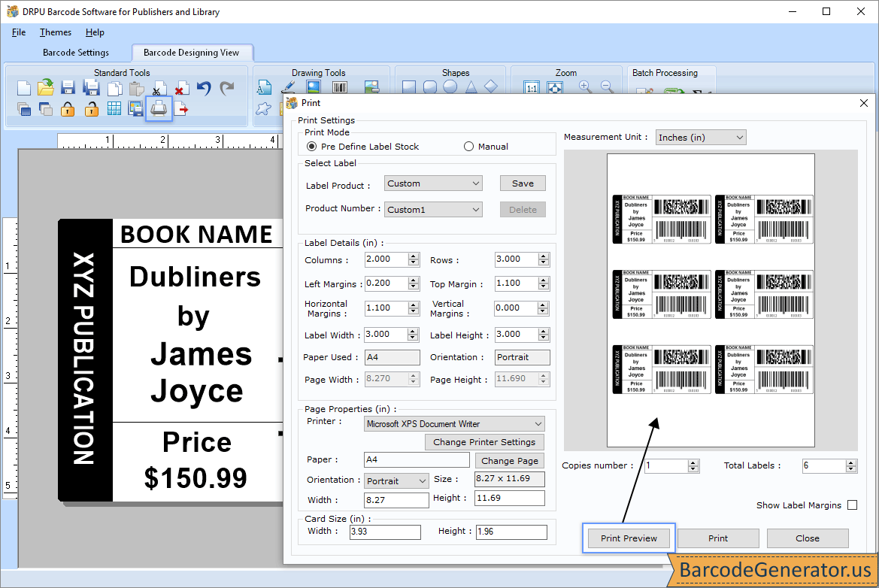Viewport: 879px width, 588px height.
Task: Click the Zoom In magnifier icon
Action: coord(585,87)
